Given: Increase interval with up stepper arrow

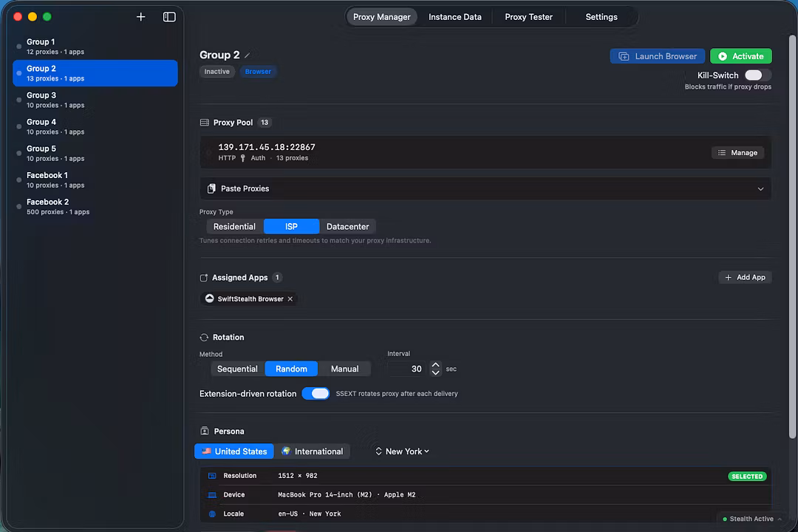Looking at the screenshot, I should (x=435, y=365).
